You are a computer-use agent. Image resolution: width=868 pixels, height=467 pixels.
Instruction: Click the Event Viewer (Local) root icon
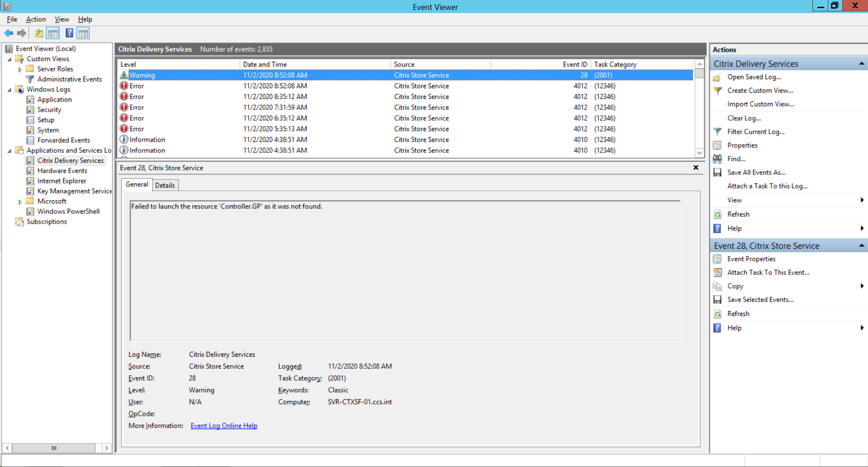pyautogui.click(x=9, y=49)
